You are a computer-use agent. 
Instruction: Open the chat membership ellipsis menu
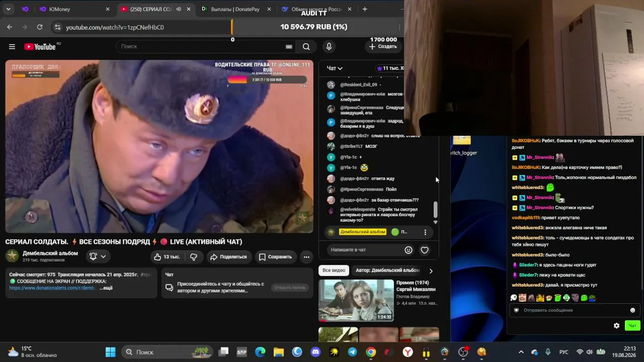click(x=425, y=232)
